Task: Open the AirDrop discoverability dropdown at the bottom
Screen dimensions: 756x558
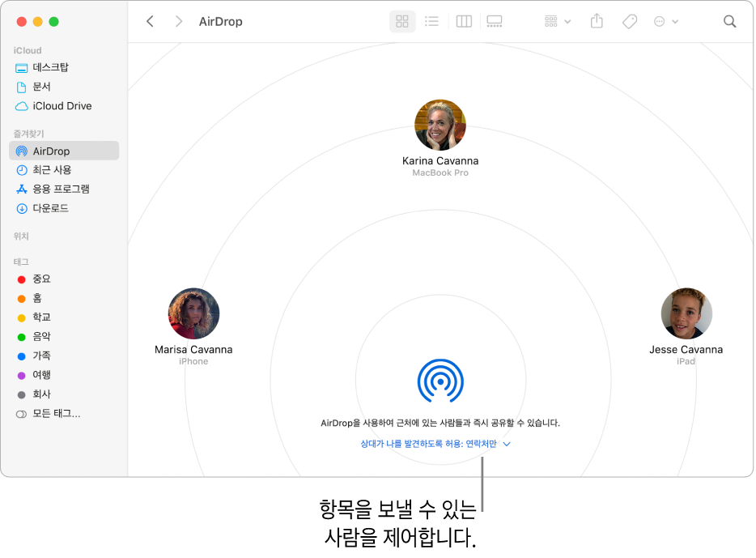Action: pos(435,444)
